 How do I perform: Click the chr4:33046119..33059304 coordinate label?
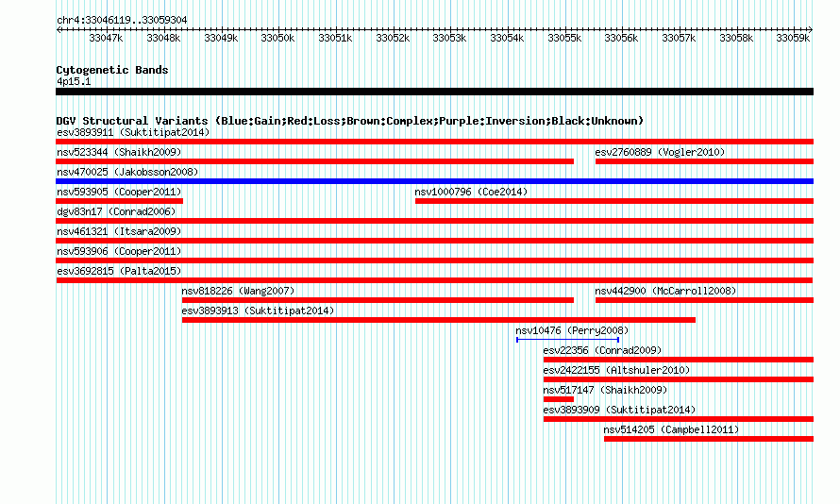122,20
